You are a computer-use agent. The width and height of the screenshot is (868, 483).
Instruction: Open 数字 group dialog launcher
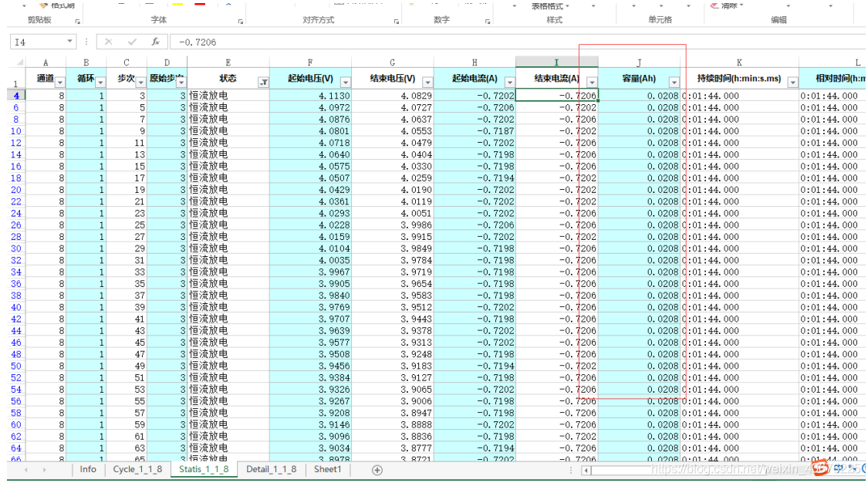487,22
